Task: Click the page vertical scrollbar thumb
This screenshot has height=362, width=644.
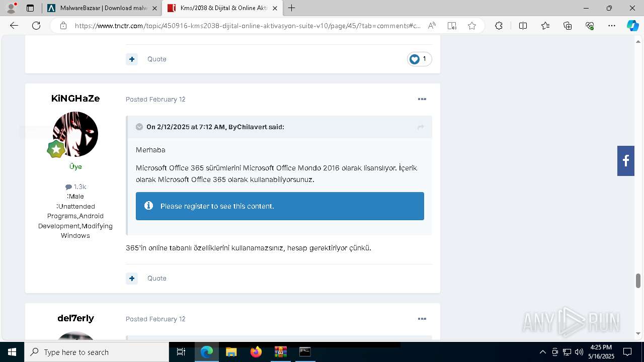Action: coord(638,281)
